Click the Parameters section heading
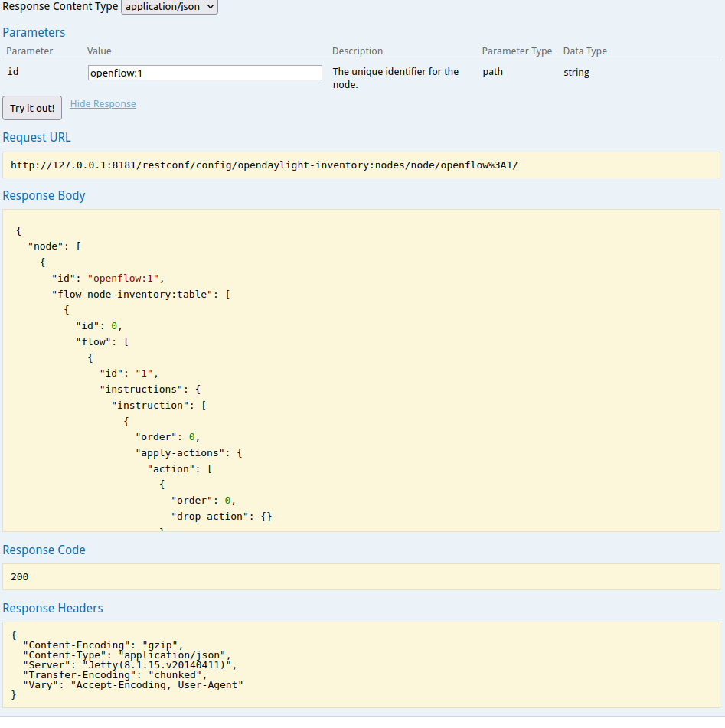The image size is (725, 728). (x=34, y=32)
